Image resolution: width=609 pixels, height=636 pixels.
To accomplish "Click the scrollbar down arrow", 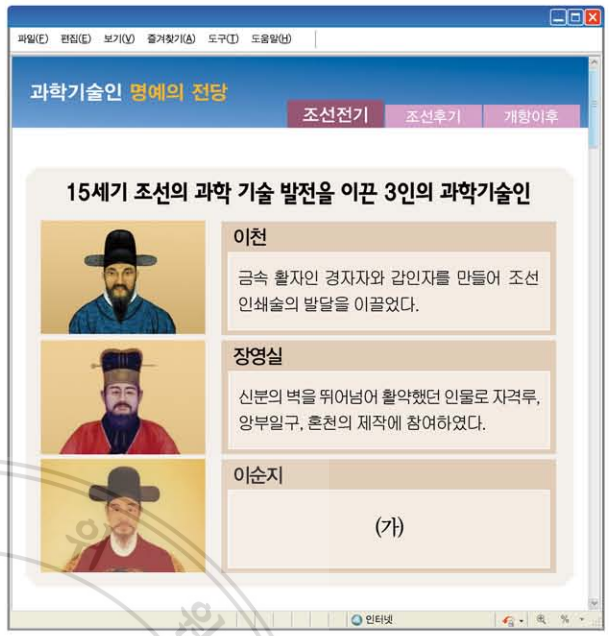I will (594, 603).
